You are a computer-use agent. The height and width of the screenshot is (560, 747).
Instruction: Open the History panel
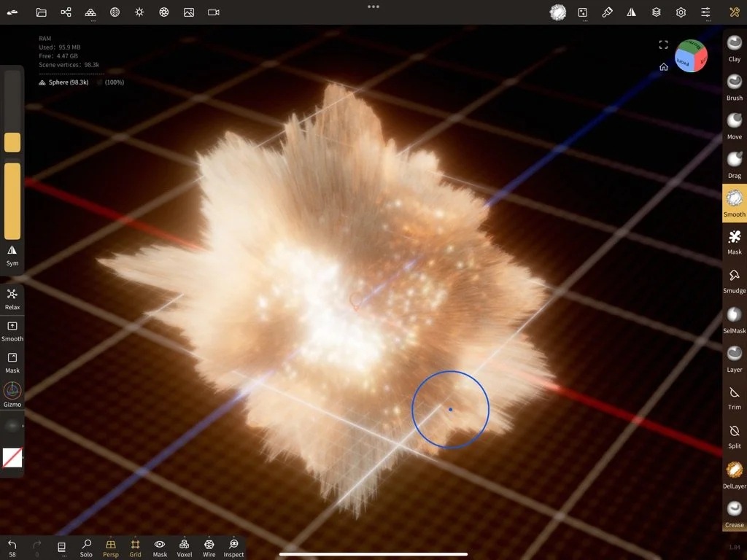click(x=62, y=548)
